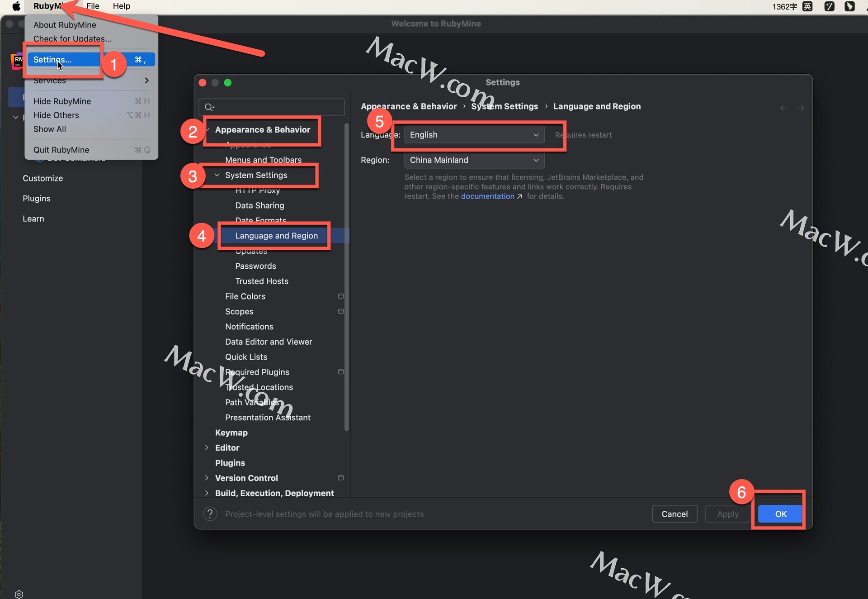868x599 pixels.
Task: Select Language and Region tree item
Action: [x=276, y=236]
